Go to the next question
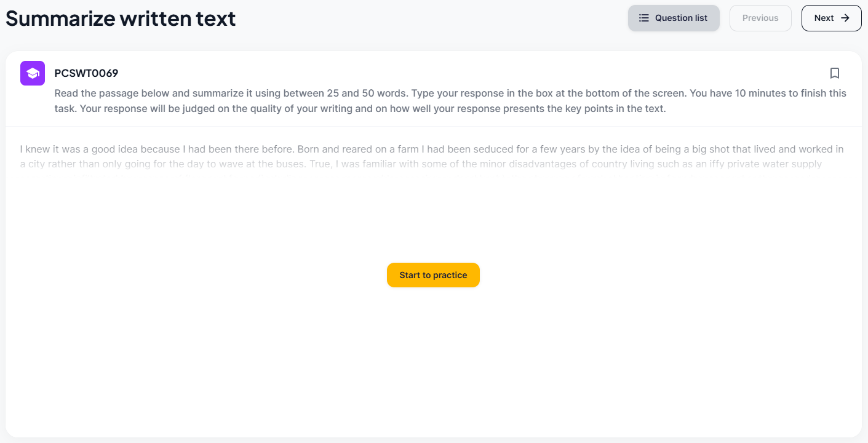The width and height of the screenshot is (868, 443). 831,18
